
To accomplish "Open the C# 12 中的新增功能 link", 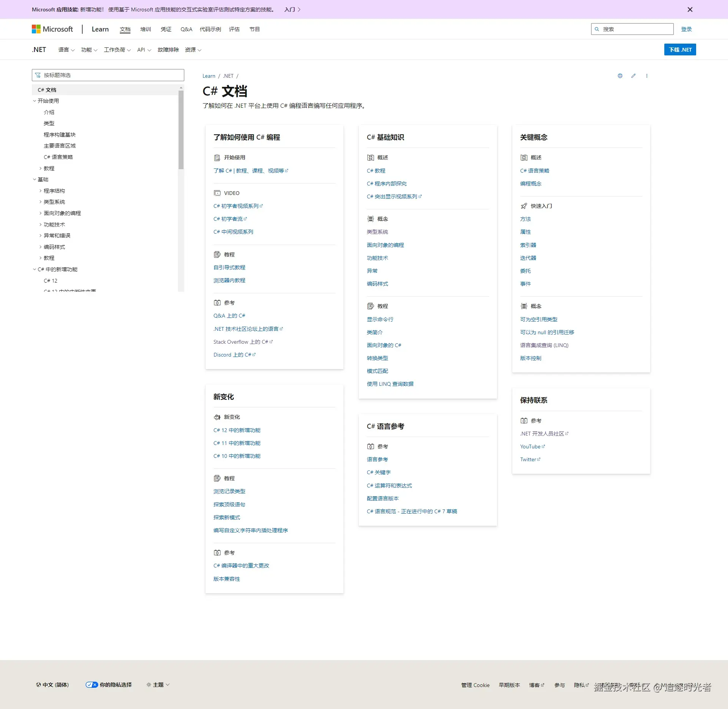I will [x=237, y=430].
